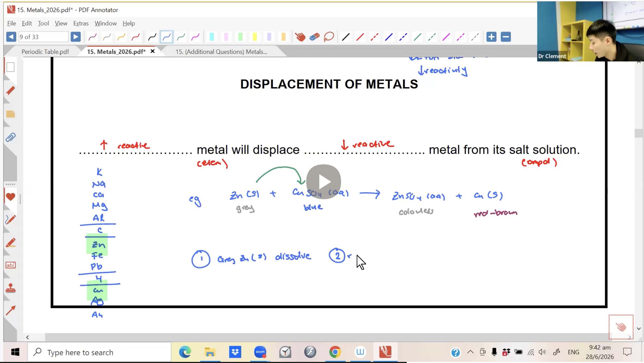Select the dashed grey line tool
The width and height of the screenshot is (644, 363).
pos(475,37)
